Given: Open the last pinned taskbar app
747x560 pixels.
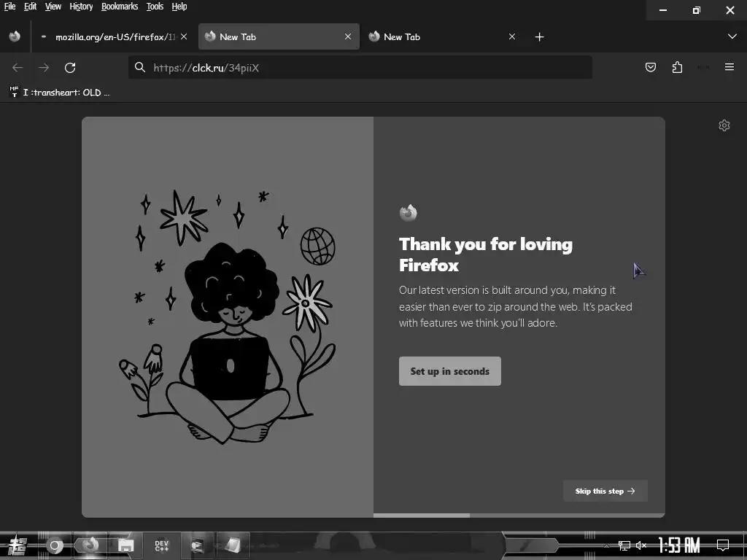Looking at the screenshot, I should coord(233,545).
